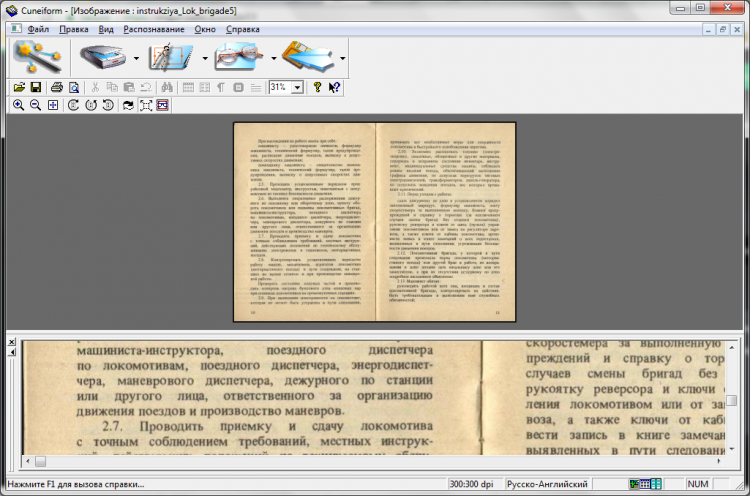Click the scanner image acquisition icon
The height and width of the screenshot is (496, 750).
point(102,58)
